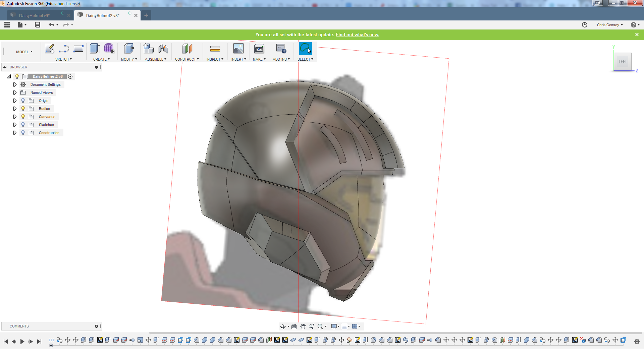Screen dimensions: 644x362
Task: Open the CONSTRUCT menu
Action: [187, 59]
